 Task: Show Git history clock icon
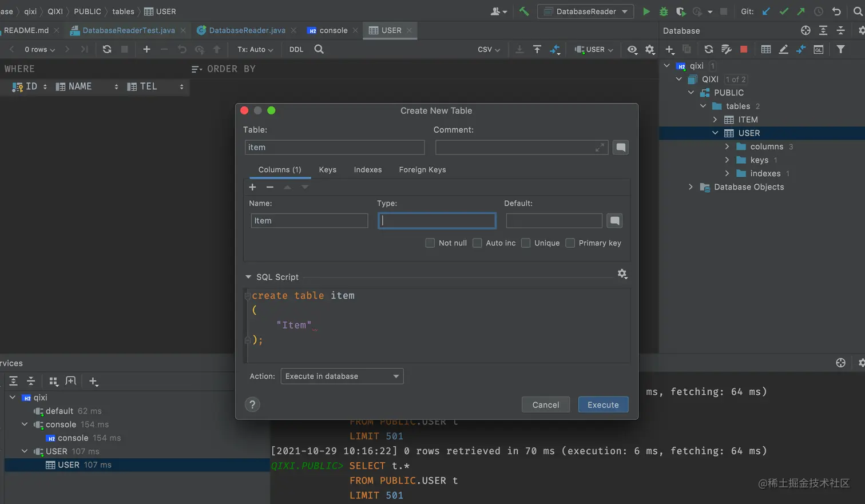click(819, 11)
